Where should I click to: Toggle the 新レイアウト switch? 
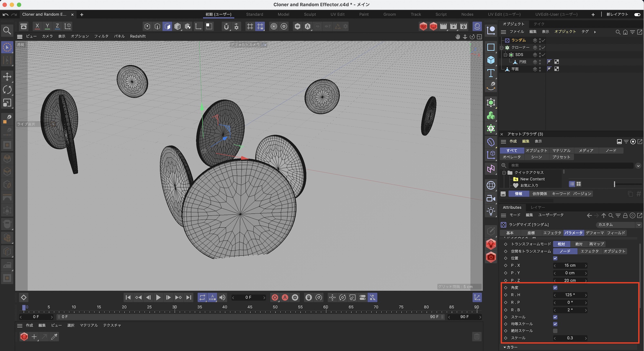tap(637, 14)
